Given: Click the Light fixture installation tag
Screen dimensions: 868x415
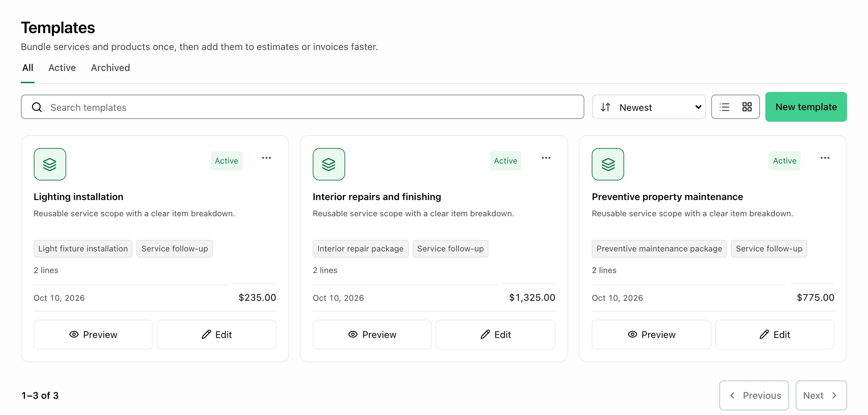Looking at the screenshot, I should tap(83, 249).
